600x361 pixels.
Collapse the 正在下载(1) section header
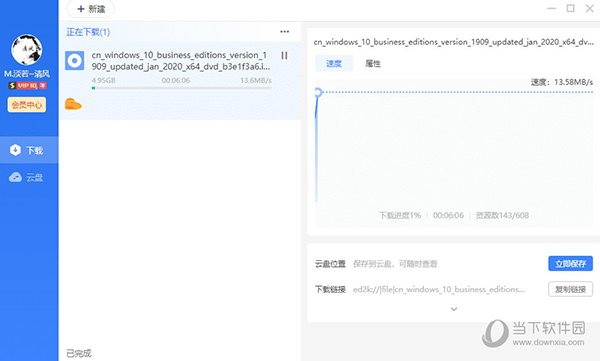point(88,32)
